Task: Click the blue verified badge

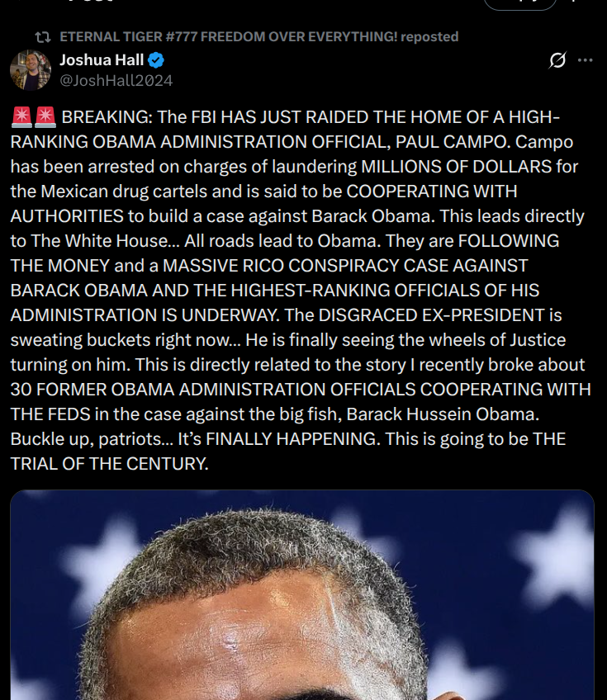Action: [155, 60]
